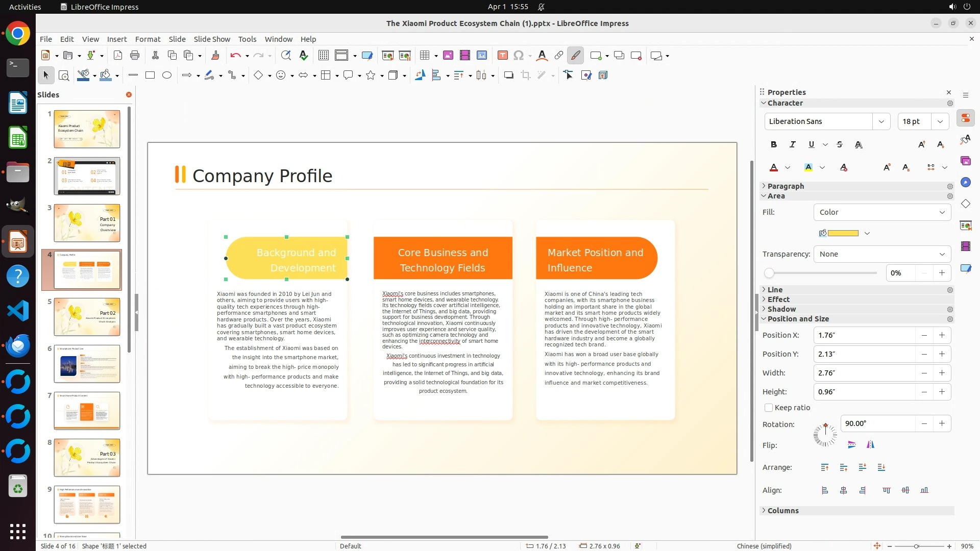Click the Insert Special Character icon
The height and width of the screenshot is (551, 980).
[519, 56]
